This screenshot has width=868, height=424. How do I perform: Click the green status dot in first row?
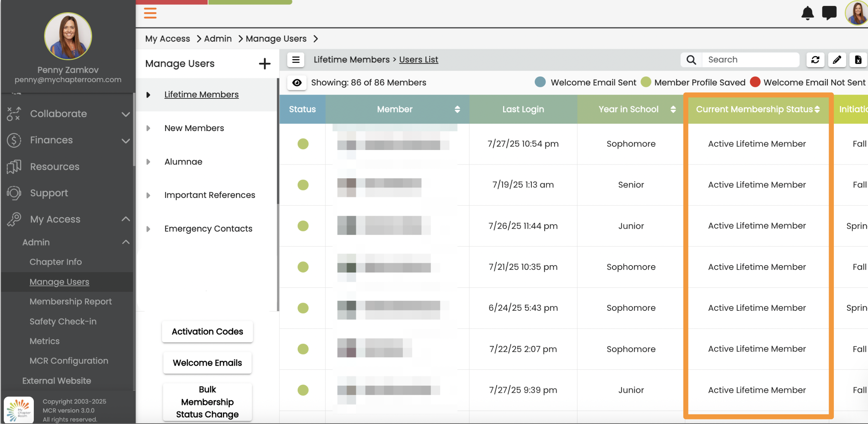click(x=303, y=144)
